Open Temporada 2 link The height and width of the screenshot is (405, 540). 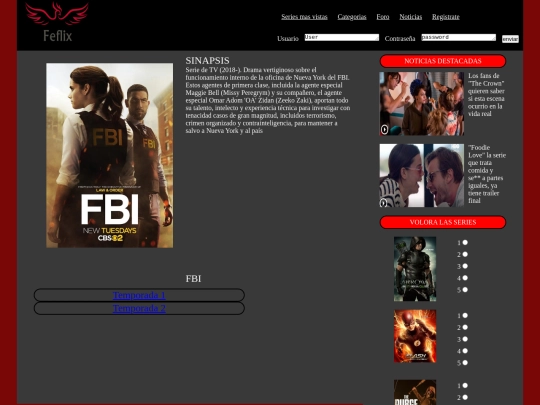[139, 308]
